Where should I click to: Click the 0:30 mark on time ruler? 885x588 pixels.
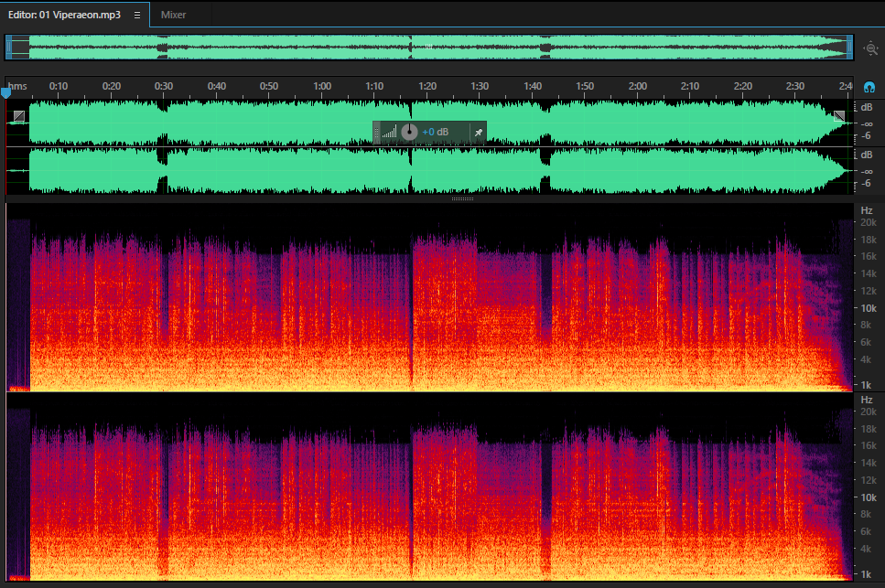tap(164, 86)
